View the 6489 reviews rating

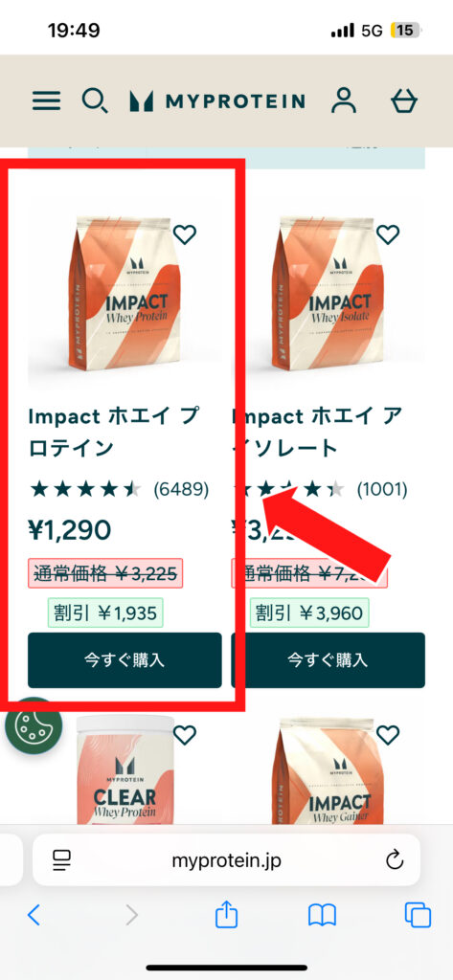pyautogui.click(x=119, y=489)
